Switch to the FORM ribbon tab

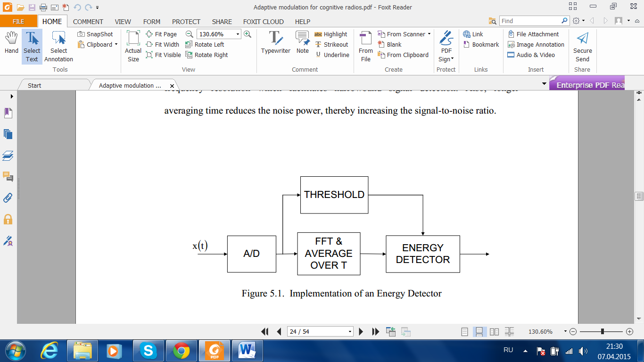[152, 21]
